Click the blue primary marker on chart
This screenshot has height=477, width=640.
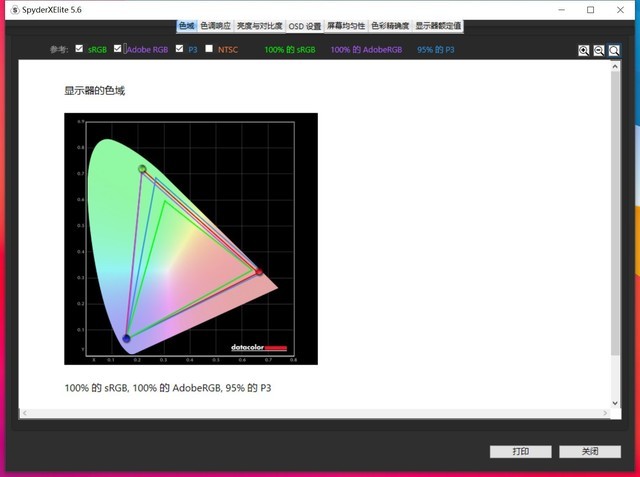point(127,338)
